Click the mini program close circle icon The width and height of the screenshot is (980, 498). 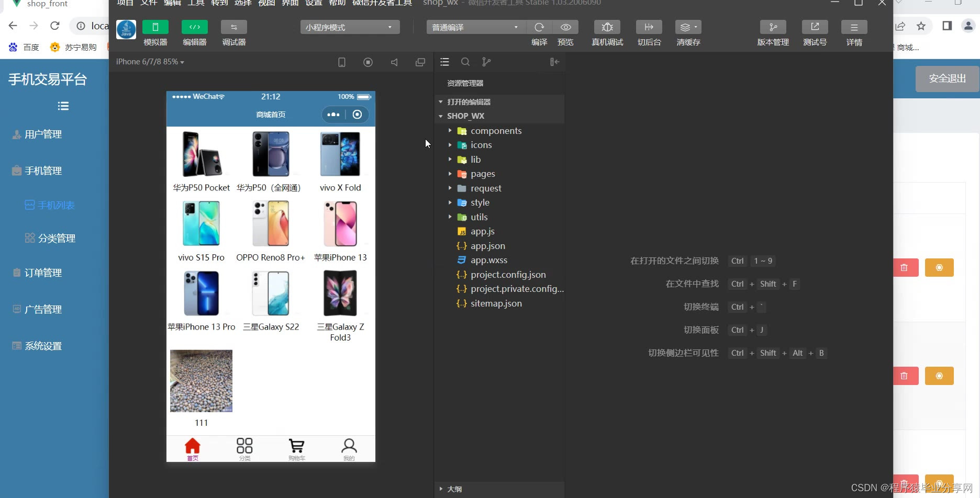click(357, 115)
